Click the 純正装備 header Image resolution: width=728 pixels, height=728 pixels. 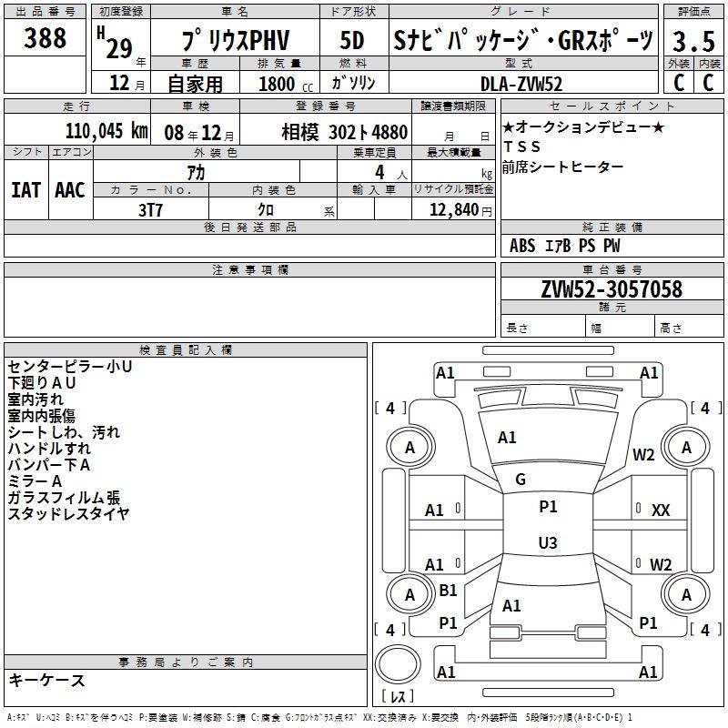point(612,227)
